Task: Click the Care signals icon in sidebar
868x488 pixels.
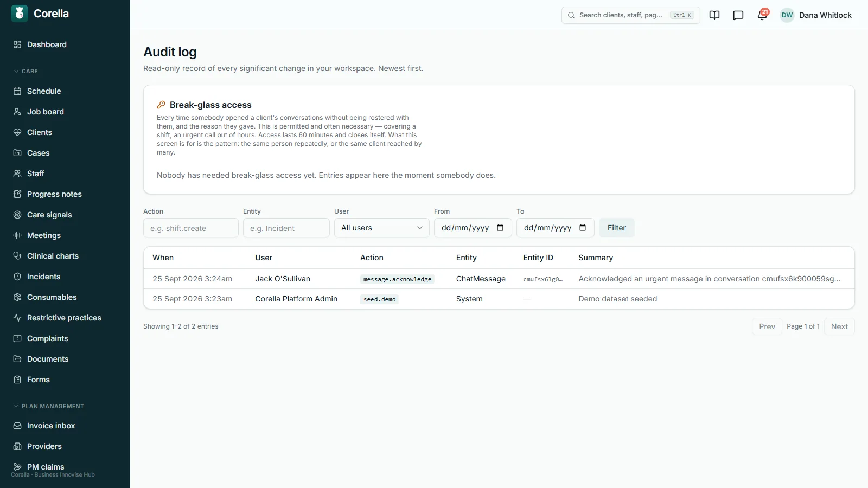Action: click(17, 215)
